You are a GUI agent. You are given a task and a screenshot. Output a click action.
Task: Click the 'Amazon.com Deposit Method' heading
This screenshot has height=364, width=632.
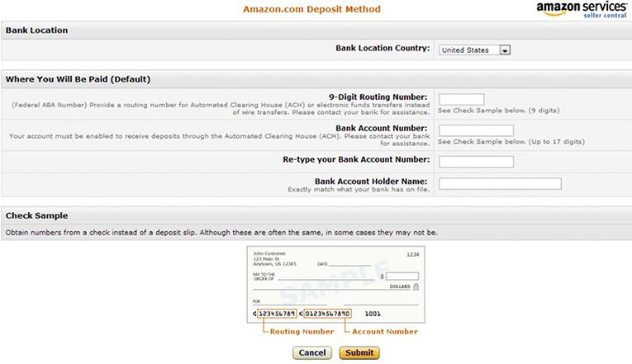click(x=311, y=9)
